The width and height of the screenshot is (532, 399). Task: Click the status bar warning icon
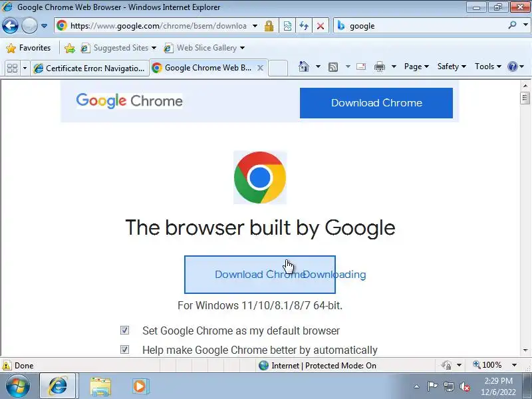[7, 365]
